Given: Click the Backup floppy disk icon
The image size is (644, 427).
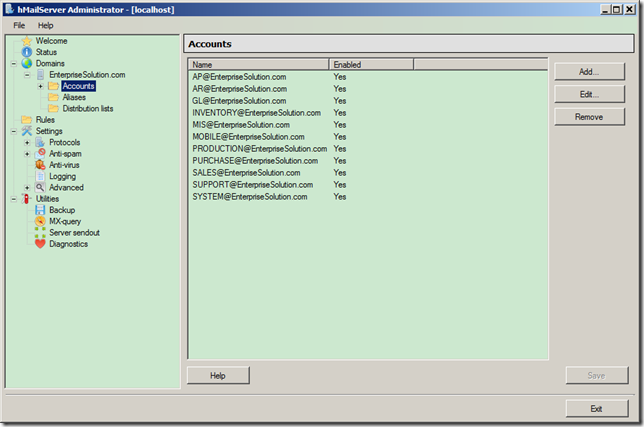Looking at the screenshot, I should pos(40,210).
